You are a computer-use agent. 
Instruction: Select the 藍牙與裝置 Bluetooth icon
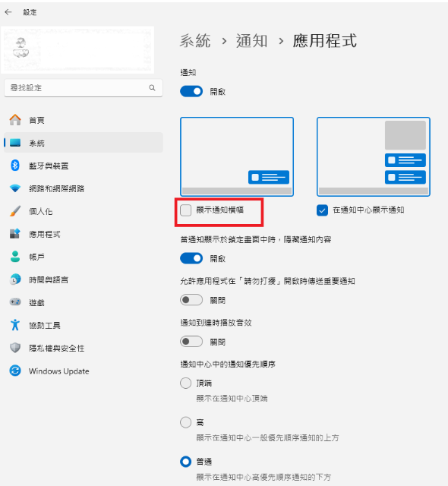pos(15,166)
